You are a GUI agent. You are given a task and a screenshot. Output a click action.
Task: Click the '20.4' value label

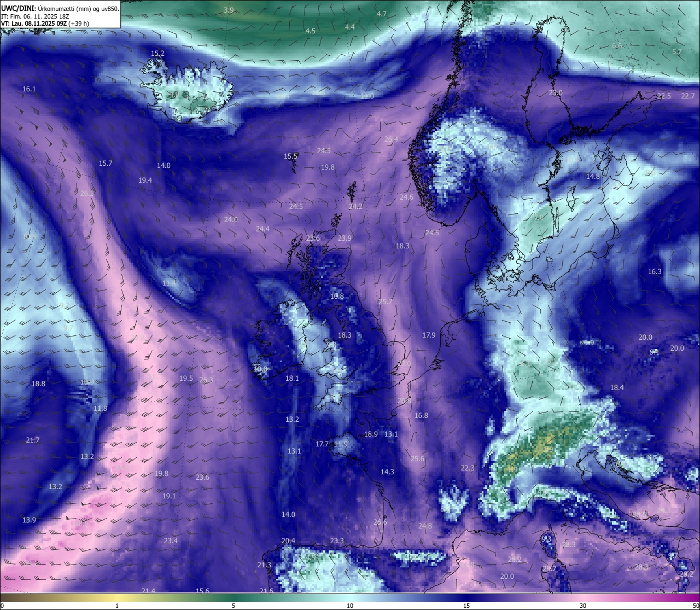point(288,541)
